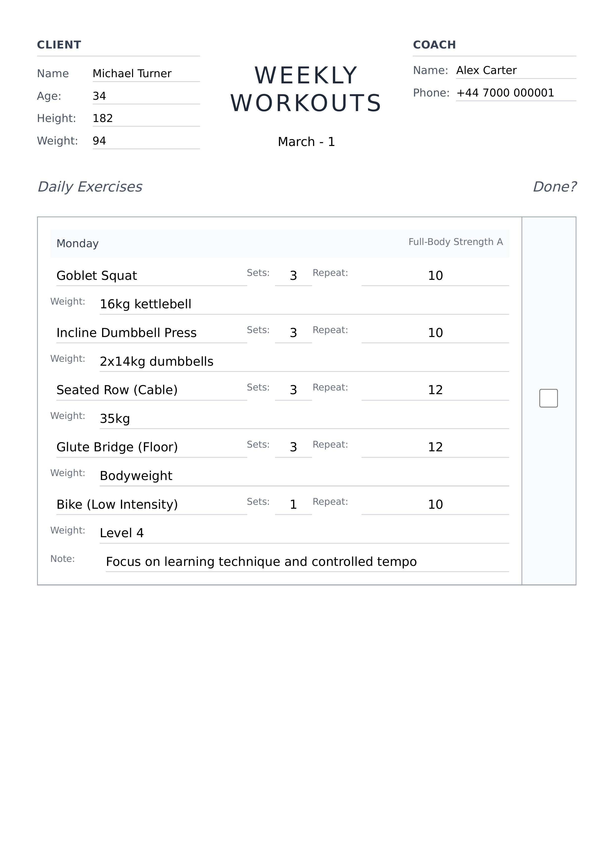Edit the client Weight field showing 94
The width and height of the screenshot is (614, 868).
(146, 141)
